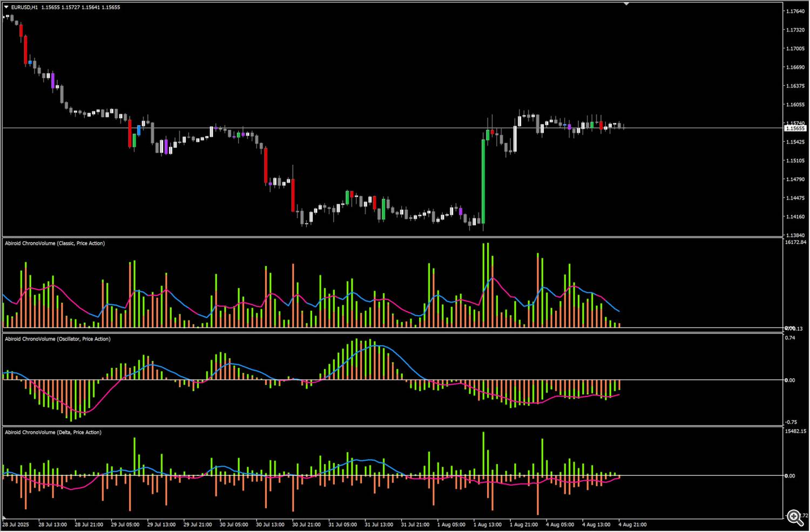Click the 31 Jul 05:00 time label
810x532 pixels.
342,524
